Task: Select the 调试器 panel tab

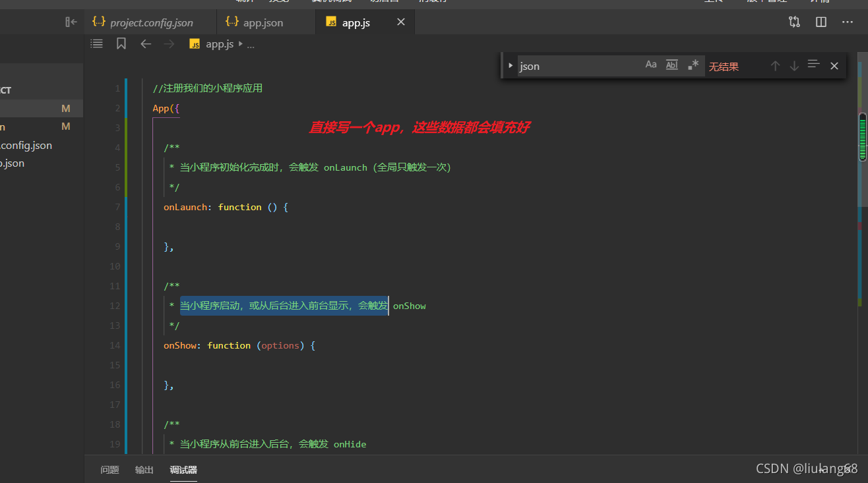Action: [x=183, y=470]
